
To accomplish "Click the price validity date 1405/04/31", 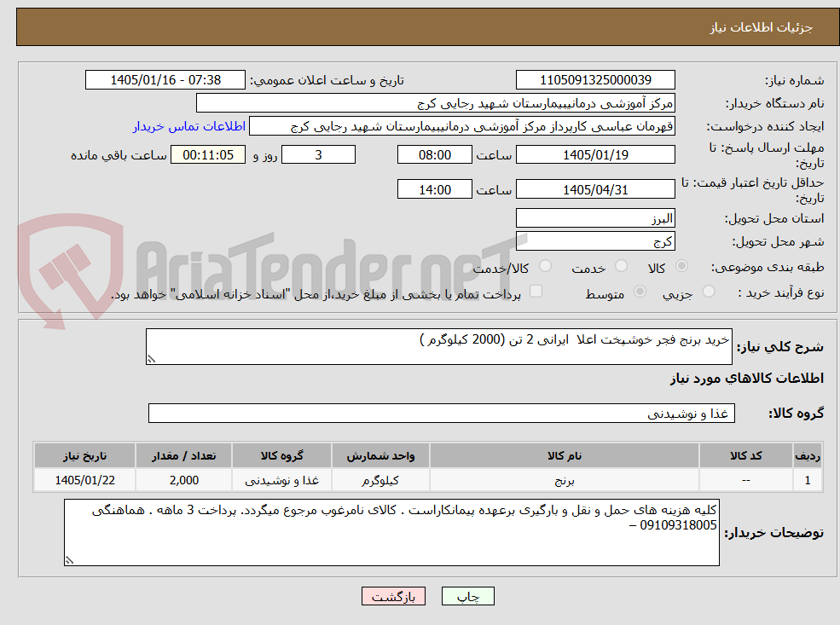I will (x=595, y=189).
